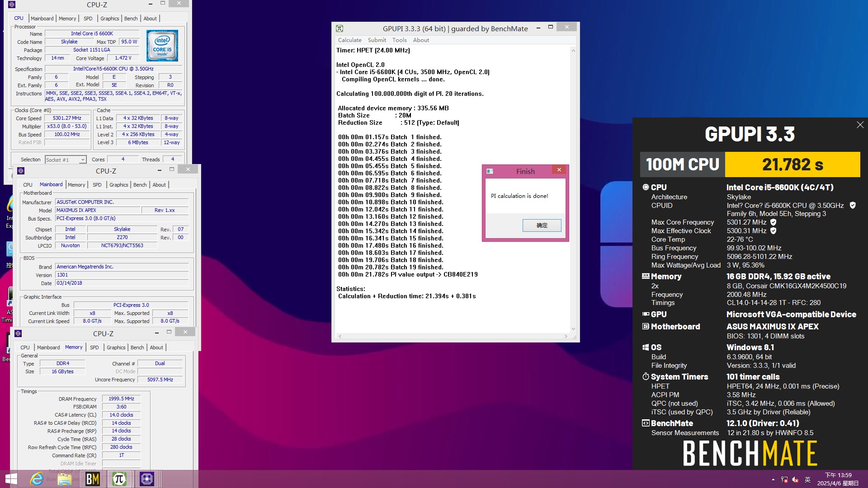The image size is (868, 488).
Task: Click CPU-Z Memory window title icon
Action: click(x=18, y=333)
